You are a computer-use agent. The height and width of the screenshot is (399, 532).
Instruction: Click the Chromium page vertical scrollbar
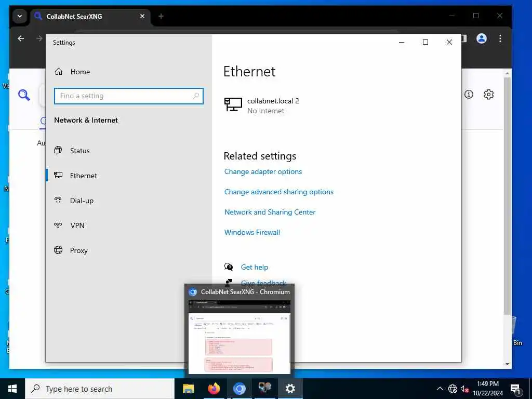point(507,195)
